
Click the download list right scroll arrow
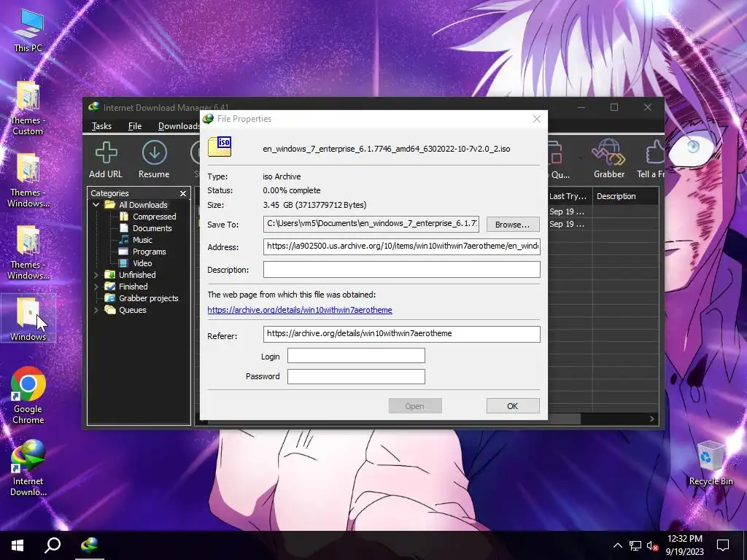pos(651,419)
